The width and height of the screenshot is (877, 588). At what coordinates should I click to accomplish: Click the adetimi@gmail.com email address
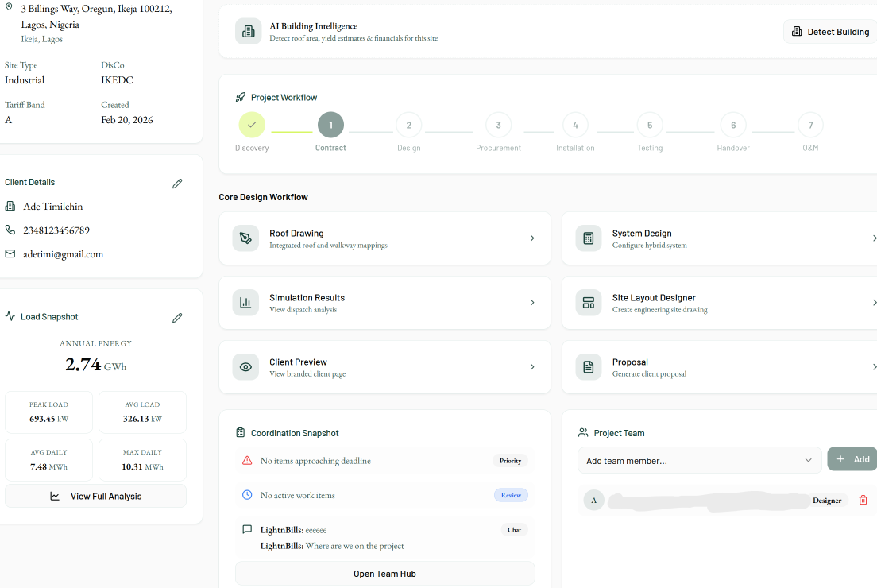(x=64, y=254)
